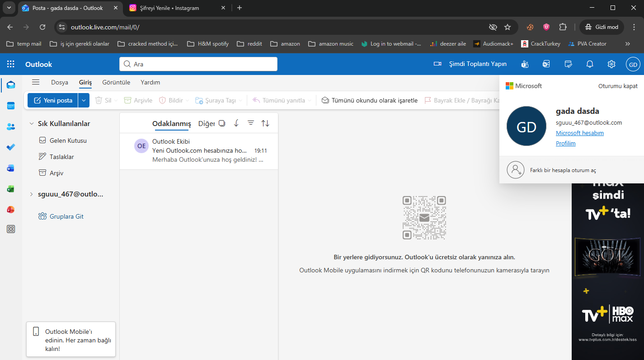Click the Yeni posta button
Screen dimensions: 644x360
[x=53, y=100]
